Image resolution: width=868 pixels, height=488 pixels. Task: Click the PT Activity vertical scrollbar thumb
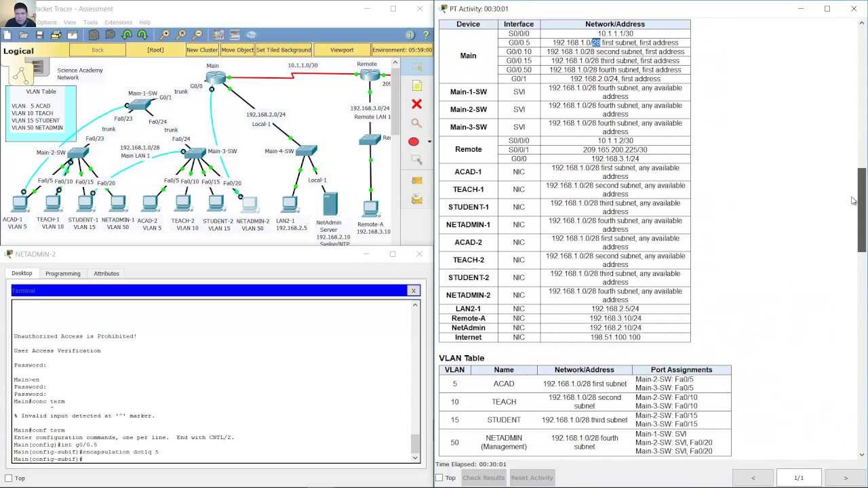pos(862,210)
